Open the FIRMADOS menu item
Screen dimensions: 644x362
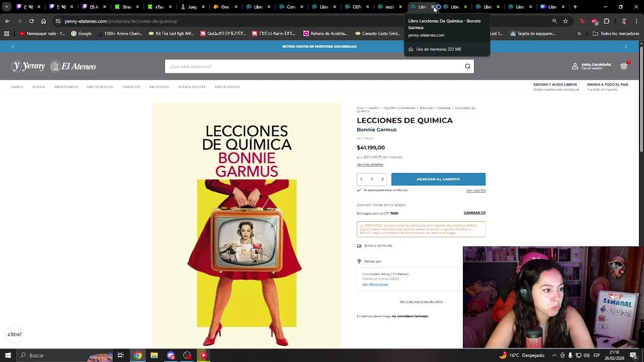point(131,87)
